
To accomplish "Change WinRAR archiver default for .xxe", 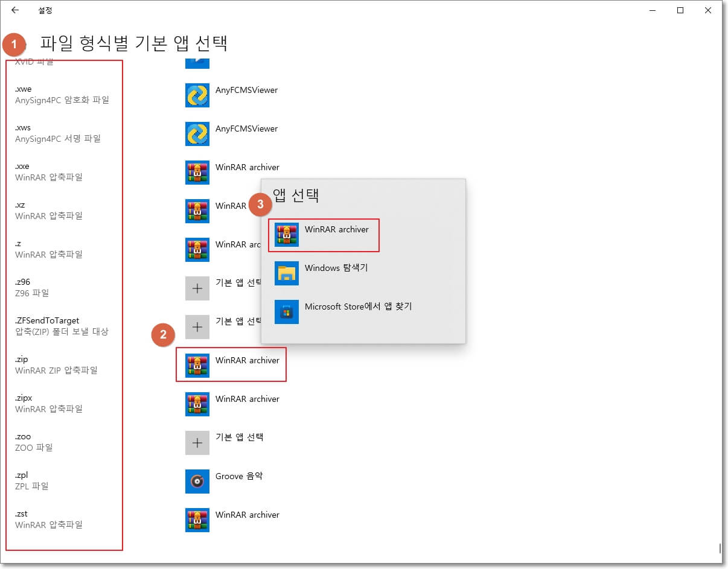I will pyautogui.click(x=247, y=167).
